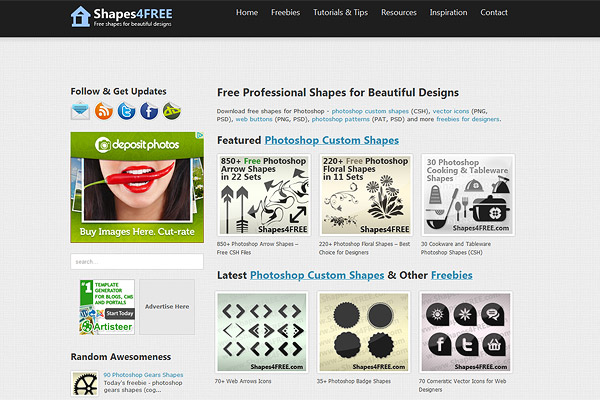Open the Freebies heading link
The image size is (600, 400).
click(452, 275)
